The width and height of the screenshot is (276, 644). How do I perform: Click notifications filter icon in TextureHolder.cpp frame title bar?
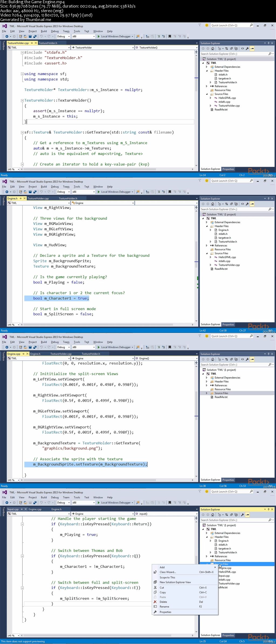200,25
